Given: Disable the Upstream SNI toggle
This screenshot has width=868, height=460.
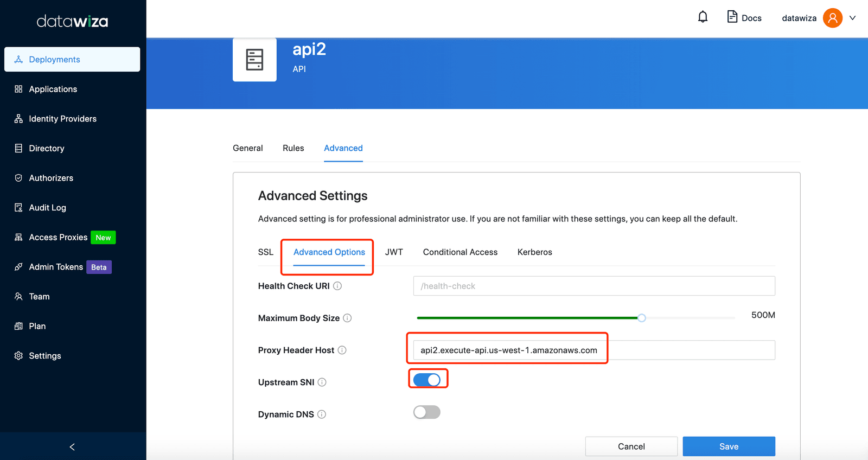Looking at the screenshot, I should 427,380.
